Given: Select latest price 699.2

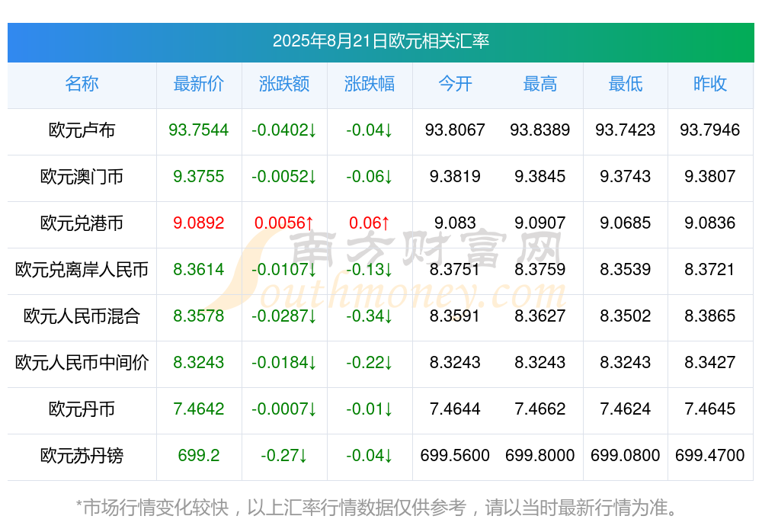Looking at the screenshot, I should [x=198, y=456].
